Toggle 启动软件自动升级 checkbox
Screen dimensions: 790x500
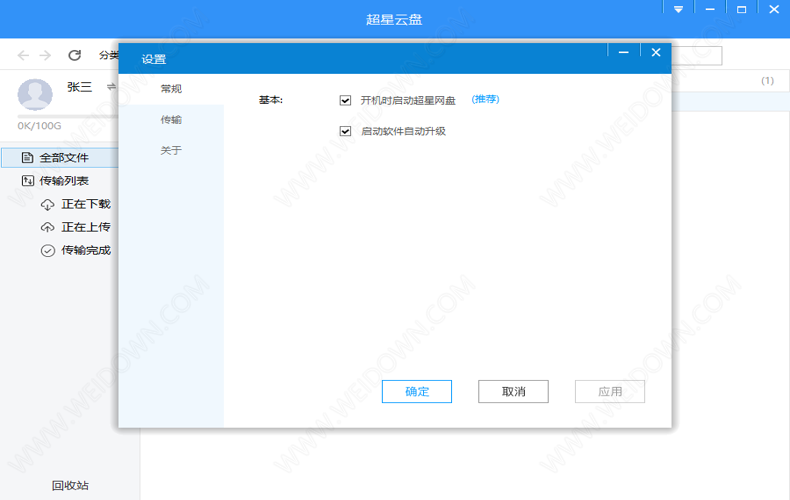(x=346, y=131)
